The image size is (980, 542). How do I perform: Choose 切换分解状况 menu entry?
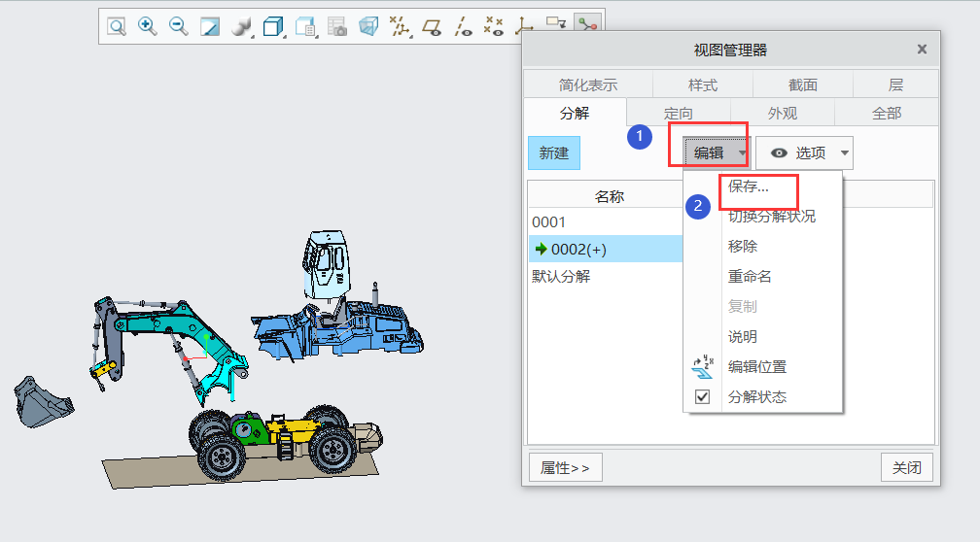(x=772, y=217)
